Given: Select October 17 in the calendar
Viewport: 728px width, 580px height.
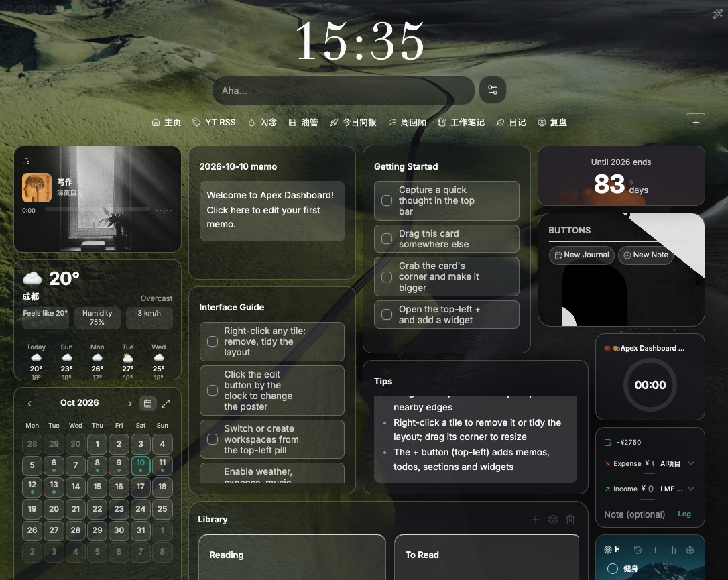Looking at the screenshot, I should tap(141, 487).
